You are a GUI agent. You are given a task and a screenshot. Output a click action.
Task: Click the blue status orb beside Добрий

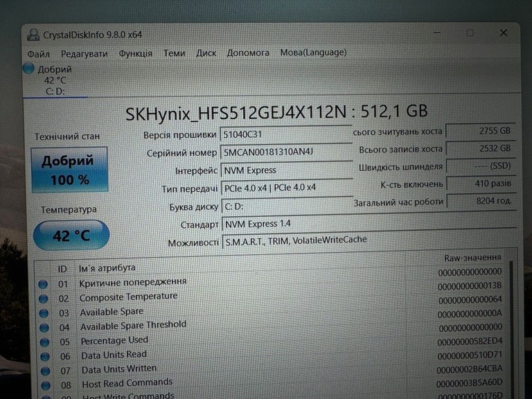(x=28, y=68)
